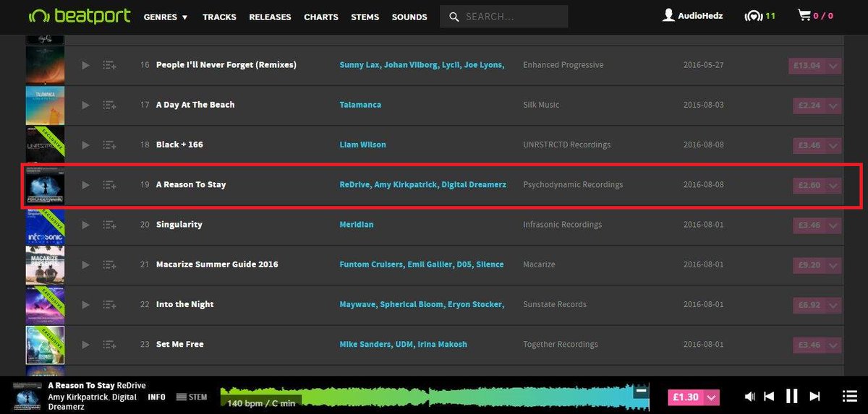Play Macarize Summer Guide 2016

[85, 264]
